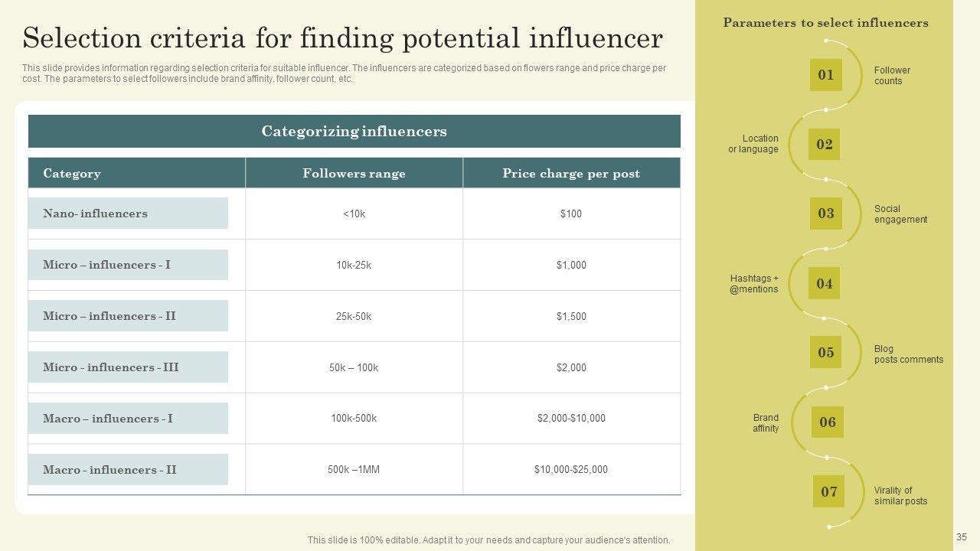
Task: Select the 06 Brand affinity number box
Action: (x=828, y=422)
